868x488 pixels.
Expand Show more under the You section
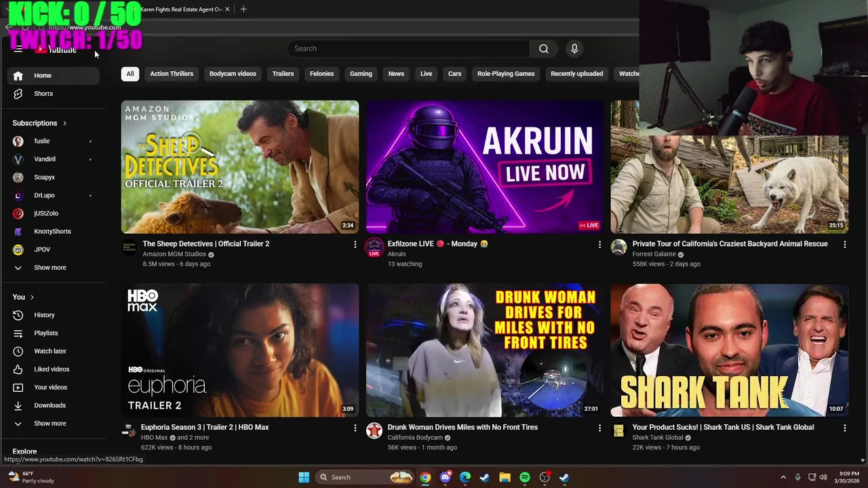coord(54,424)
